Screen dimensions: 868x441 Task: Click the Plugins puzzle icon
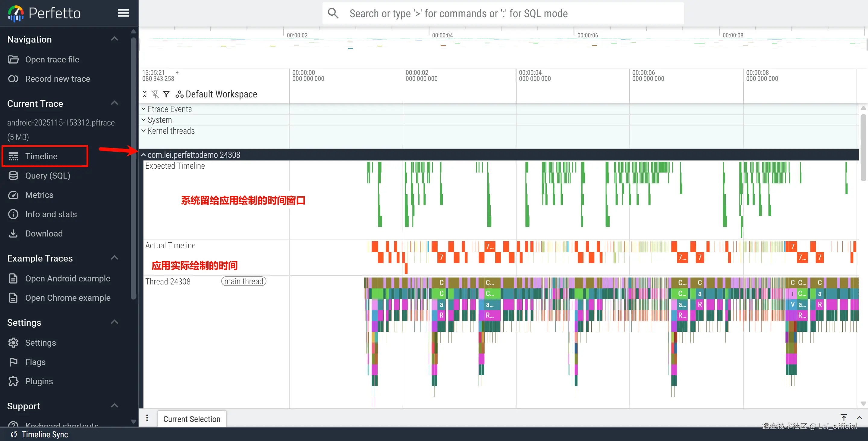click(x=14, y=381)
